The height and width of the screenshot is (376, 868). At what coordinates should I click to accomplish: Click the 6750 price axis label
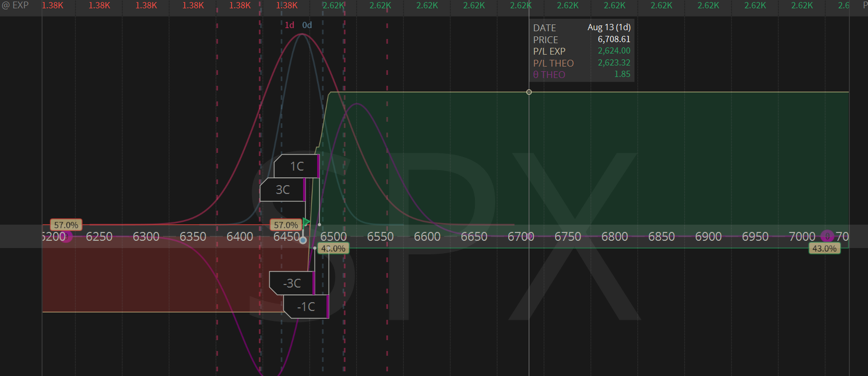(x=568, y=237)
